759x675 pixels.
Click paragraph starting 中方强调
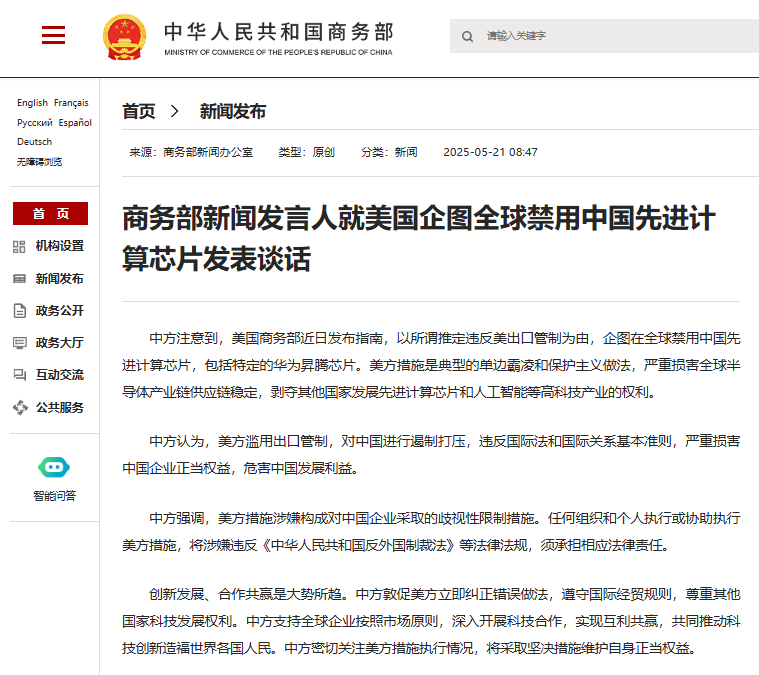click(431, 532)
